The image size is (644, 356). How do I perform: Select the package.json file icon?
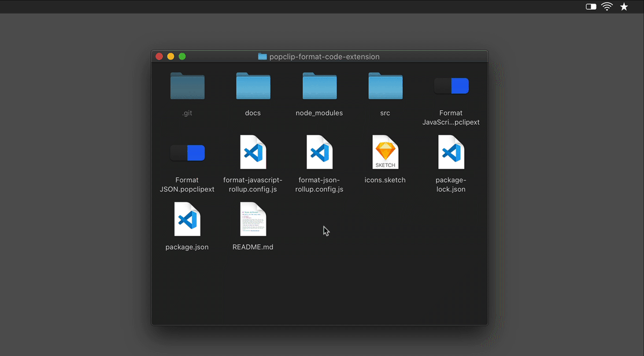tap(187, 219)
